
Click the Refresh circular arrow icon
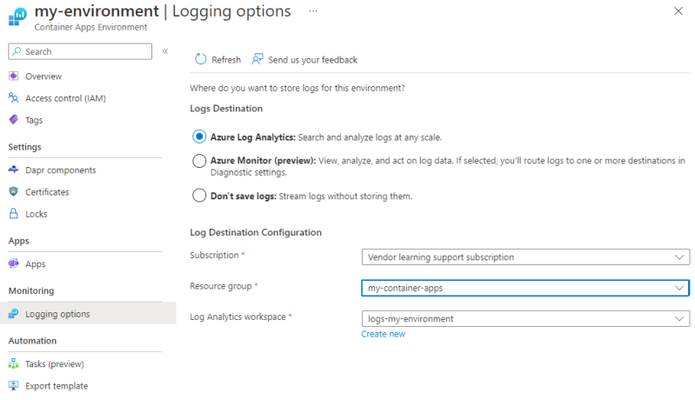(x=201, y=59)
